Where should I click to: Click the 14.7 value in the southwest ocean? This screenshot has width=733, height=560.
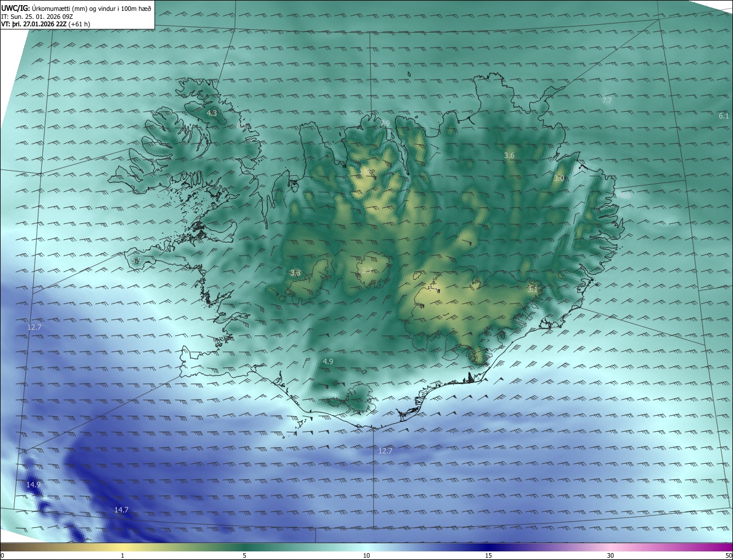point(121,510)
